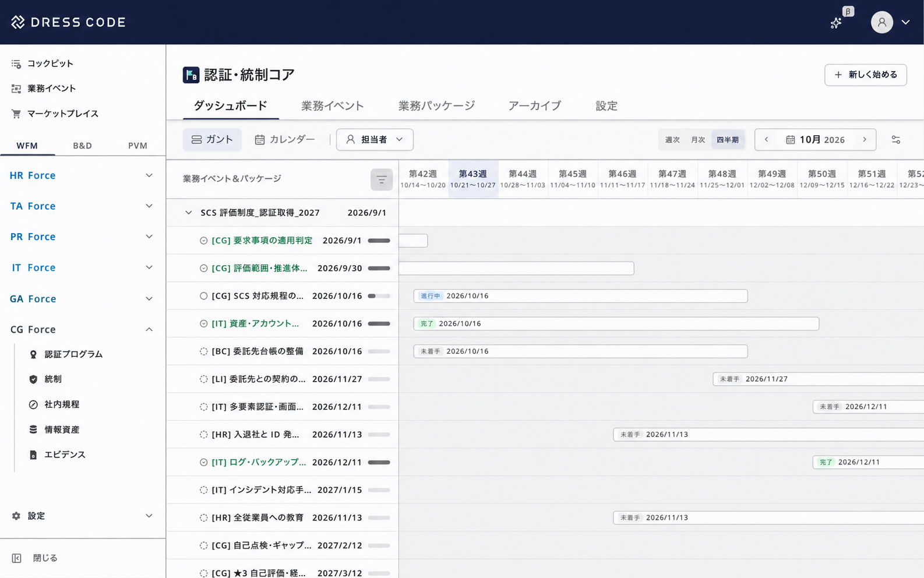Switch to the アーカイブ tab
Viewport: 924px width, 578px height.
534,106
